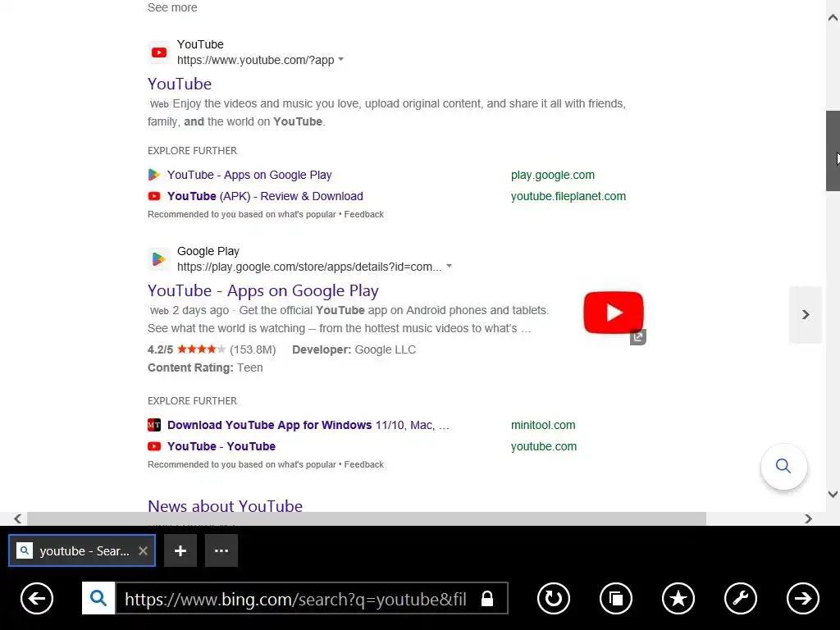The height and width of the screenshot is (630, 840).
Task: Click horizontal scrollbar left arrow
Action: click(x=18, y=518)
